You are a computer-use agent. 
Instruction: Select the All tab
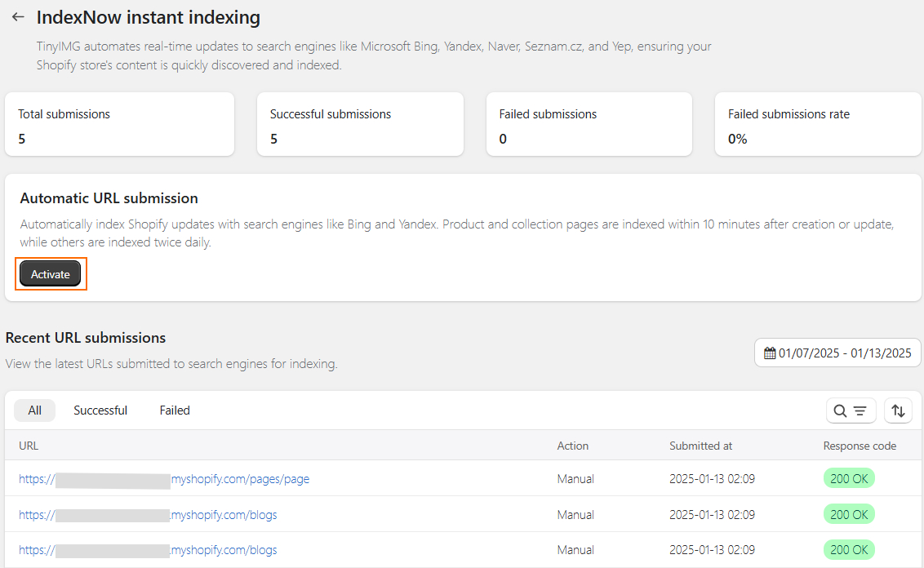pyautogui.click(x=34, y=410)
